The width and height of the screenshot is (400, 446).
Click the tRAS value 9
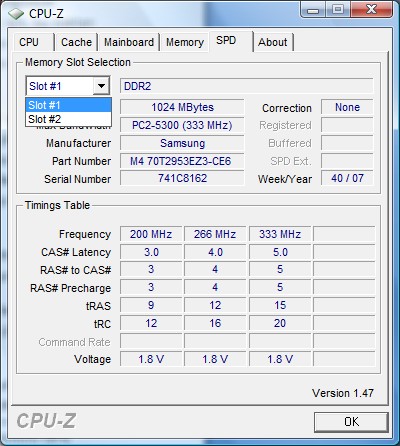pos(151,305)
